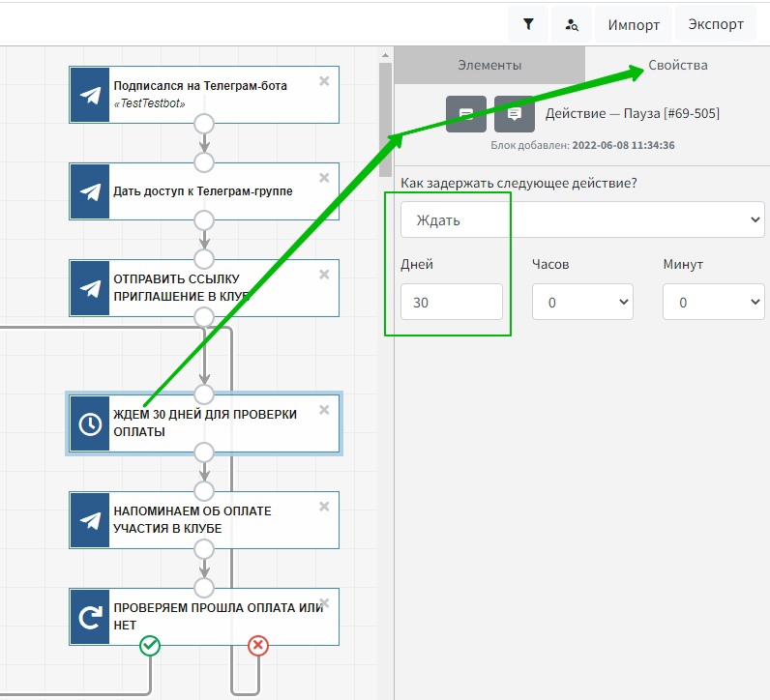This screenshot has width=770, height=700.
Task: Click output connector of Подписался на Телеграм-бота block
Action: (x=204, y=124)
